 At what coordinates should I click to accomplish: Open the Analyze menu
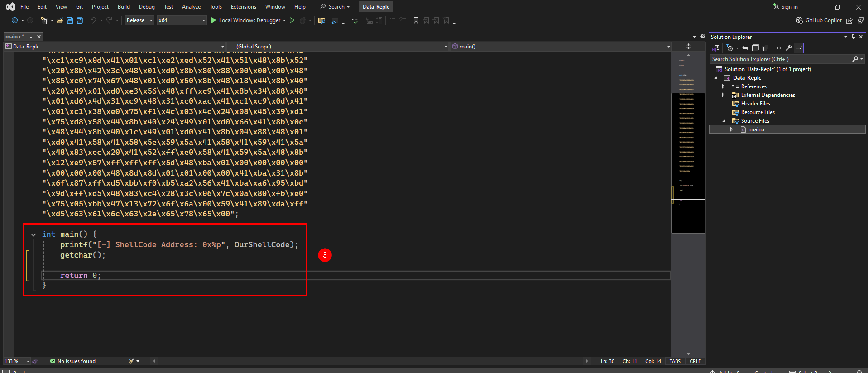coord(191,7)
